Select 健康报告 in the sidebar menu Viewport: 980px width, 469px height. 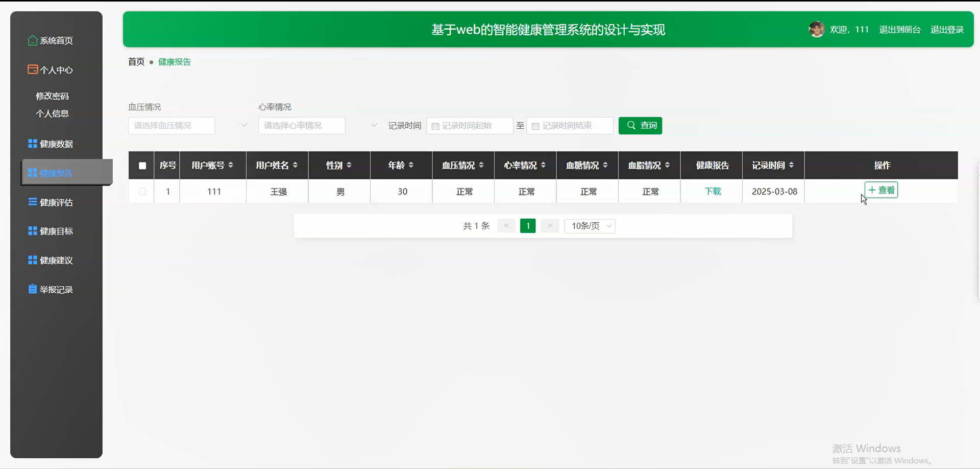56,172
